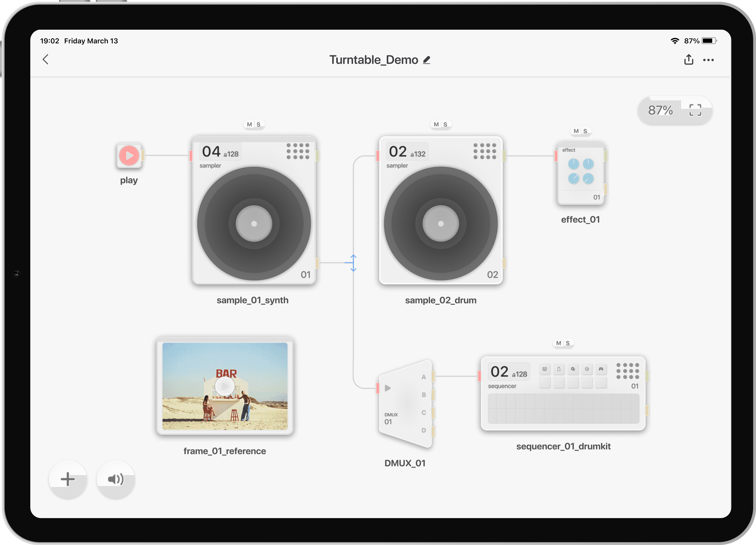Tap the speaker volume button
756x545 pixels.
(x=116, y=479)
